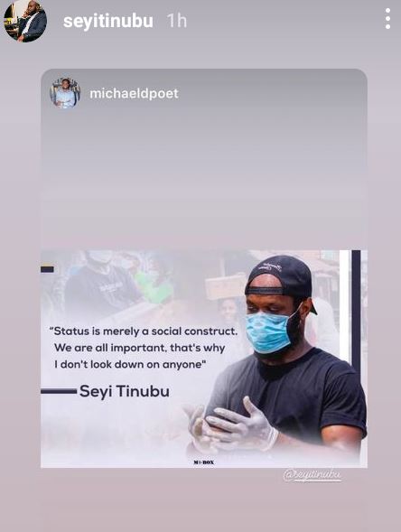The height and width of the screenshot is (532, 401).
Task: Click the M-BOX logo below the graphic
Action: (x=203, y=462)
